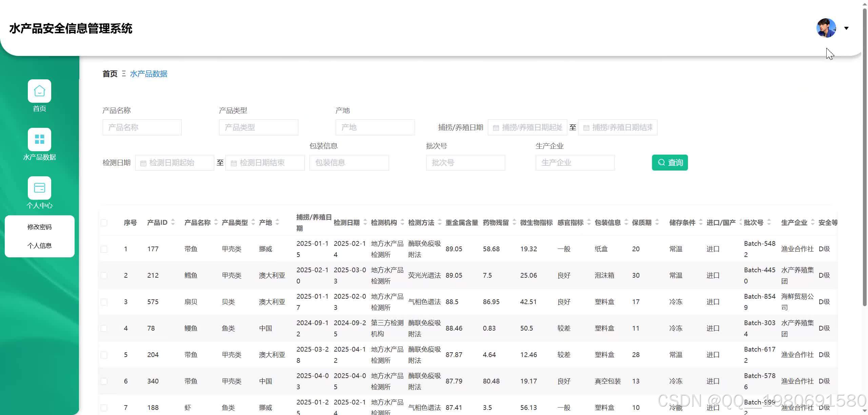Image resolution: width=868 pixels, height=415 pixels.
Task: Select the 首页 home icon in sidebar
Action: (x=39, y=91)
